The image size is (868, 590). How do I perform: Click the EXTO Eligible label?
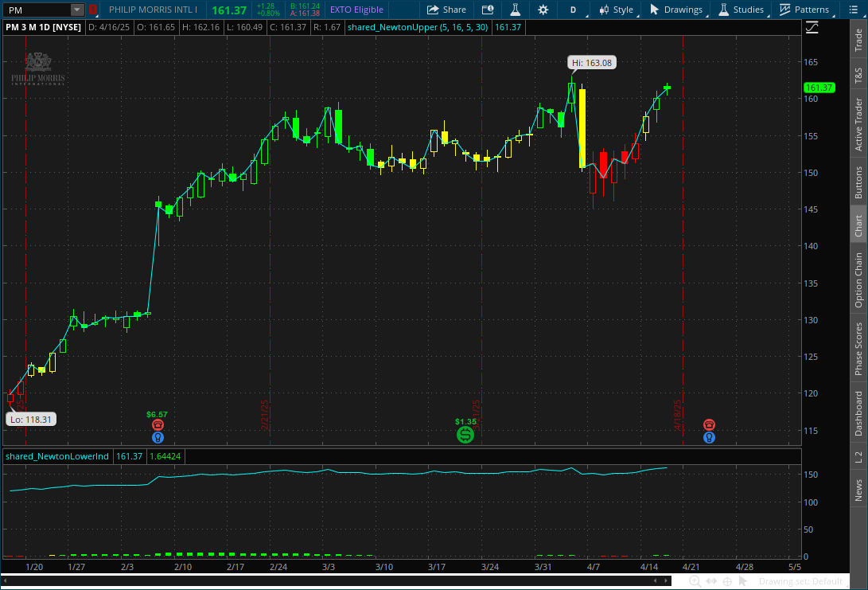pos(356,10)
